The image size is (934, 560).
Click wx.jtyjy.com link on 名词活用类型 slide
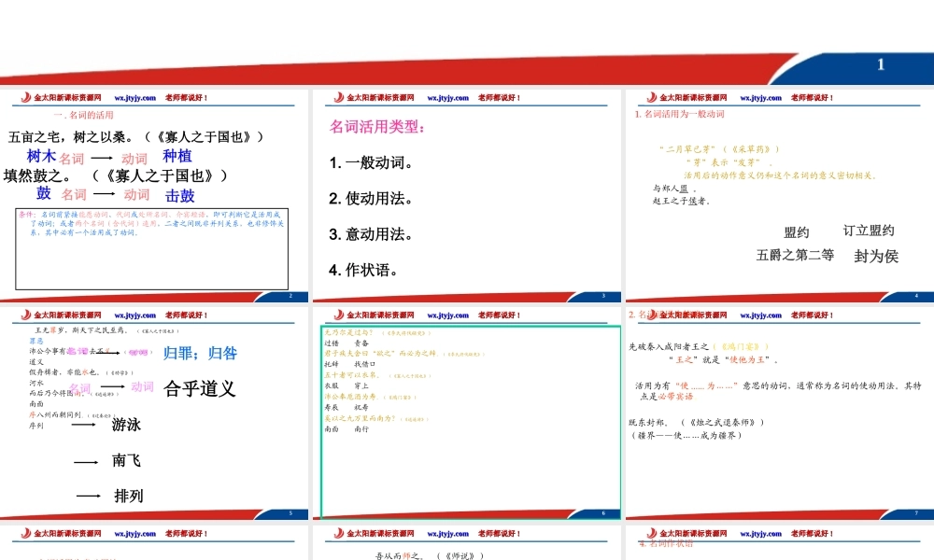click(x=448, y=98)
